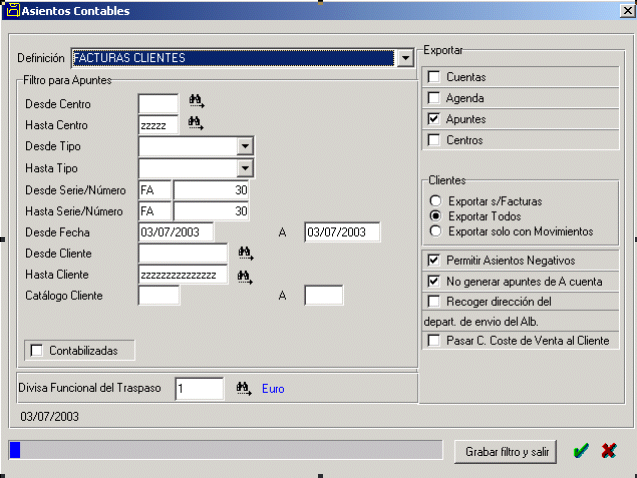Click Hasta Número field showing 30
Image resolution: width=637 pixels, height=478 pixels.
tap(211, 211)
